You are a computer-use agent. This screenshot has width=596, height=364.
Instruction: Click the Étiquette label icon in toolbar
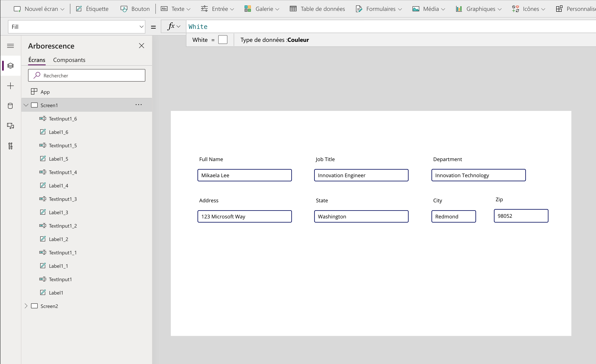(79, 9)
